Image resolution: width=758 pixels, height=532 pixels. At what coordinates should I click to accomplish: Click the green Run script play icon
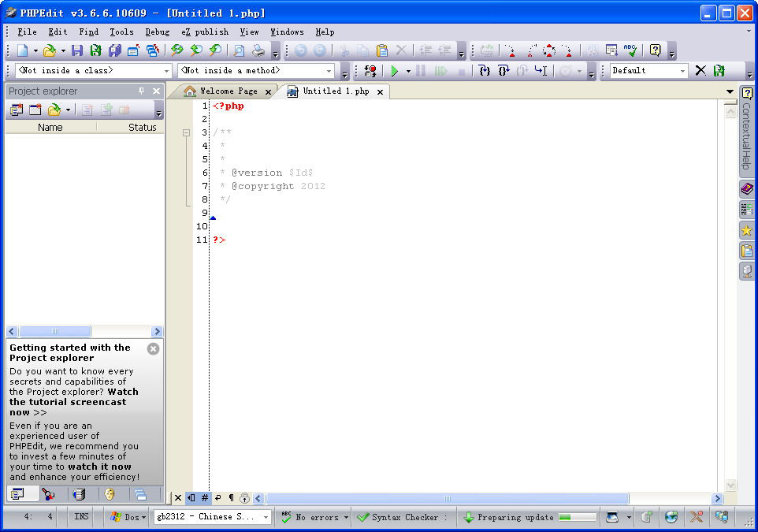point(395,71)
